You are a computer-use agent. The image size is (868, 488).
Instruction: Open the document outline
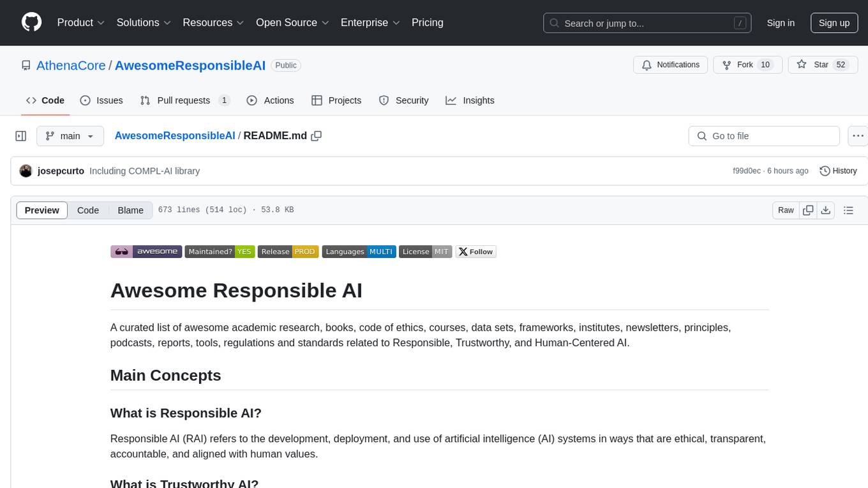click(848, 210)
